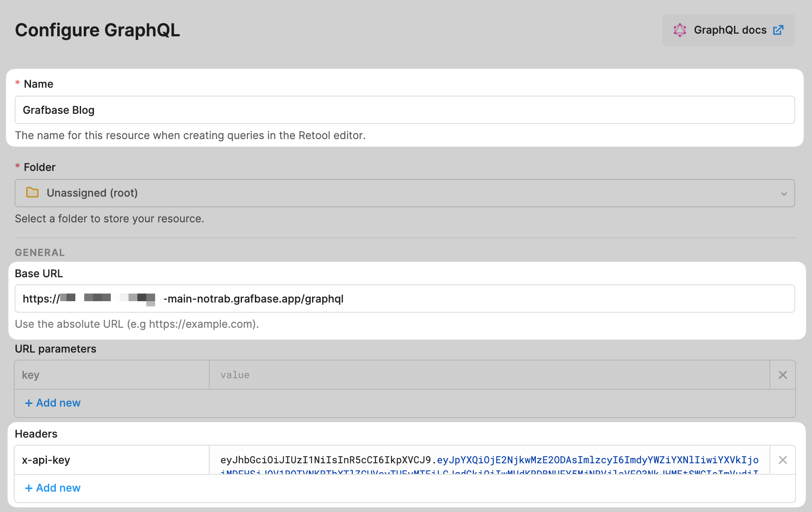Remove the URL parameters row

coord(783,375)
